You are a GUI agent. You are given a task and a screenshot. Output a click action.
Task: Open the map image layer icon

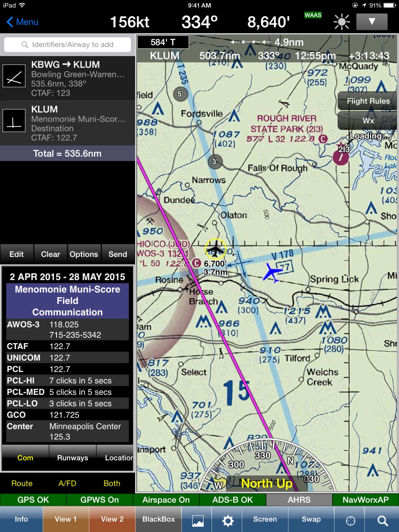tap(197, 520)
